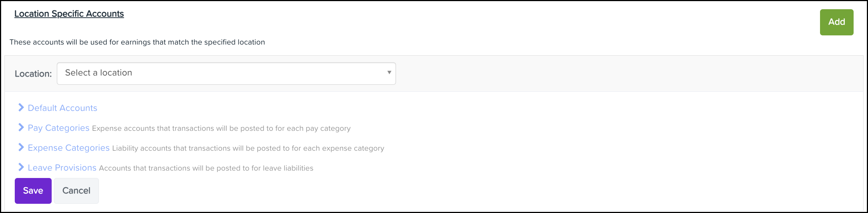Expand the Default Accounts section
This screenshot has height=213, width=868.
[62, 108]
